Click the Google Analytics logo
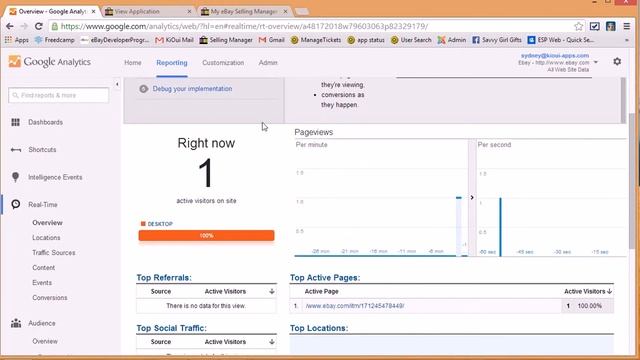 tap(50, 62)
